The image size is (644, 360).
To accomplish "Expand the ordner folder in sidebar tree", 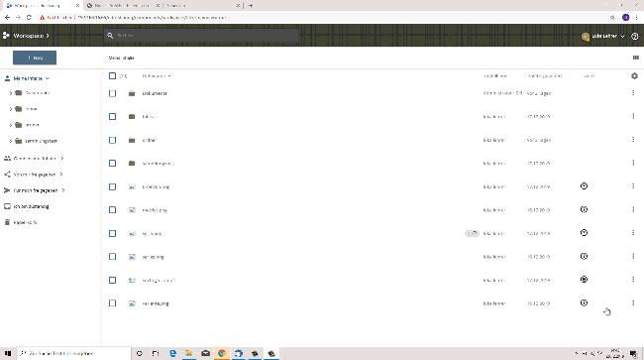I will coord(10,125).
